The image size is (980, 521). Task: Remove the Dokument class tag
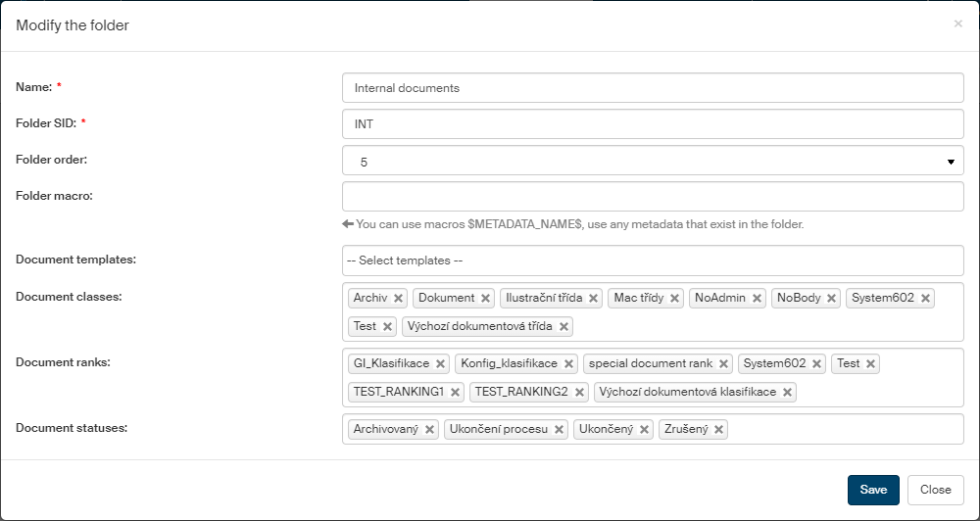[485, 299]
